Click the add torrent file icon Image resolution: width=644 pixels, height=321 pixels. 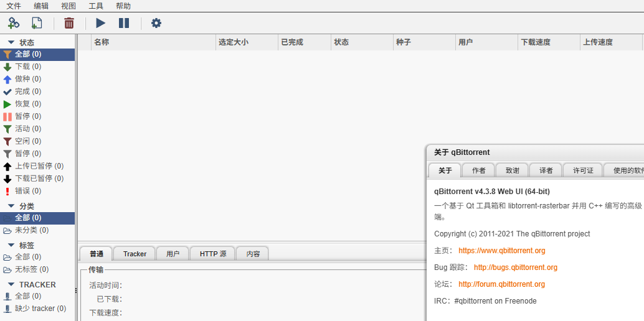click(x=37, y=23)
